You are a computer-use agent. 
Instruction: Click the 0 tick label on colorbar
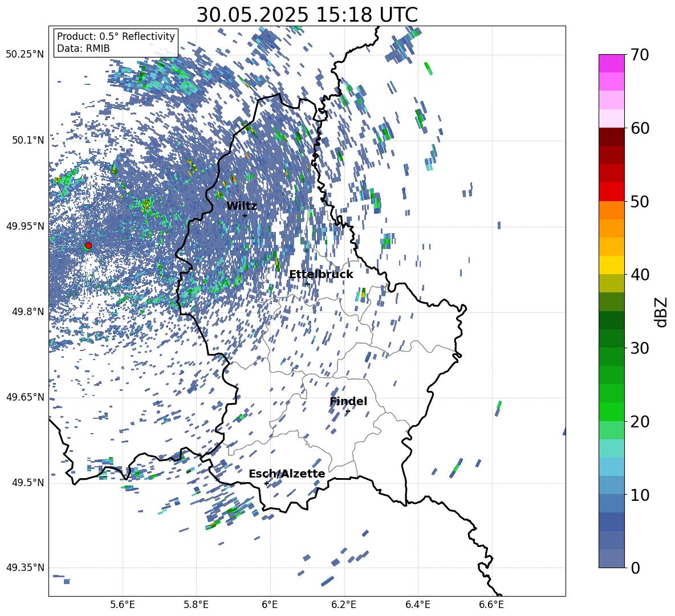[x=635, y=568]
